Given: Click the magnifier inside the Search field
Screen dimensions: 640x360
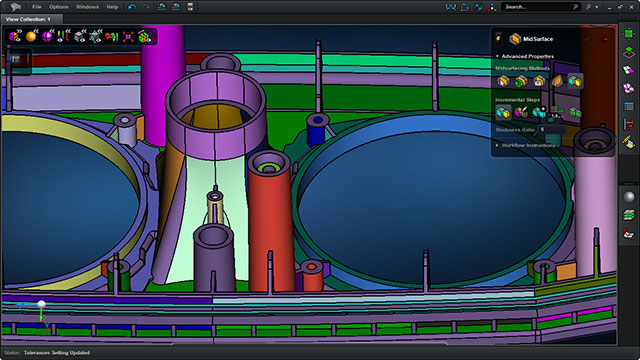Looking at the screenshot, I should pyautogui.click(x=576, y=7).
